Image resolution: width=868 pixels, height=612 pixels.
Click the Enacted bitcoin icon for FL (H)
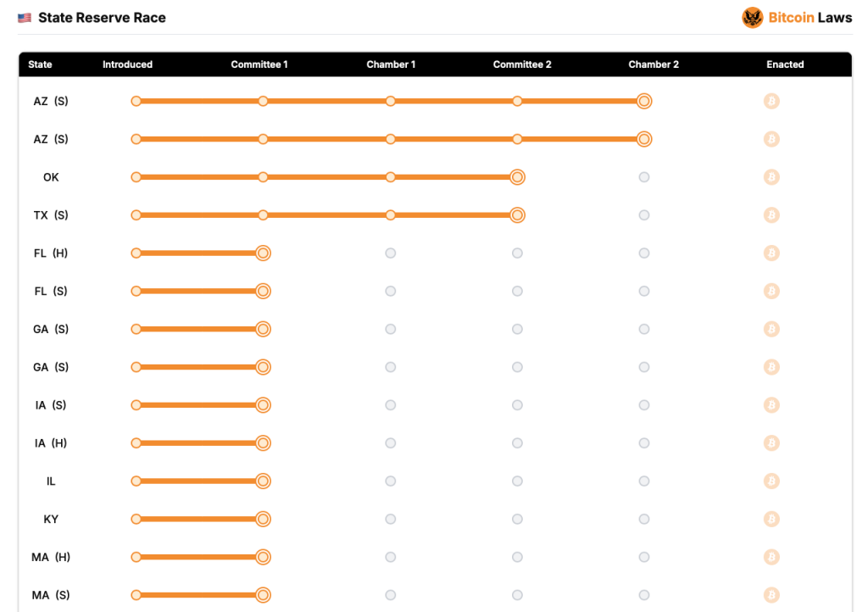coord(771,253)
